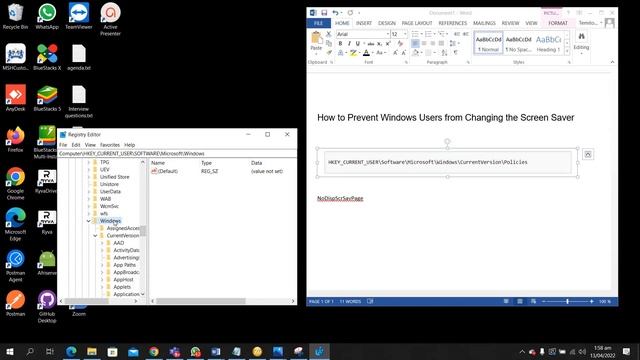
Task: Click the taskbar search icon
Action: (x=30, y=351)
